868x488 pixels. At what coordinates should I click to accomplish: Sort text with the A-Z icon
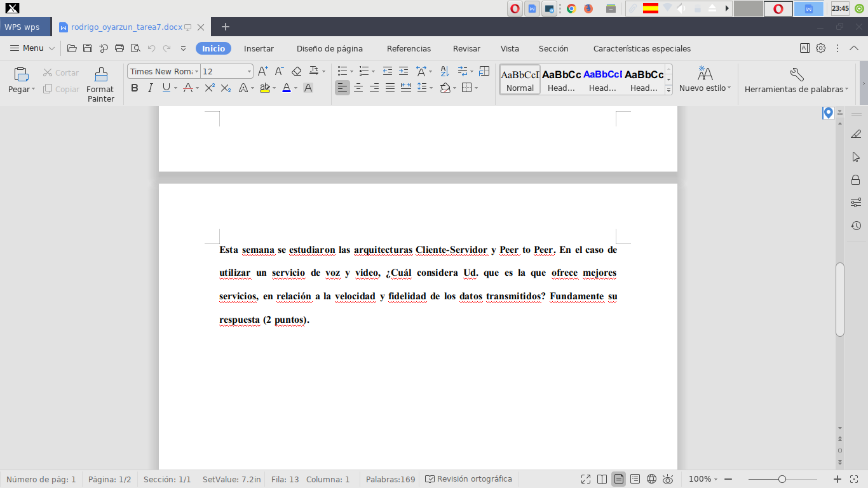coord(444,71)
